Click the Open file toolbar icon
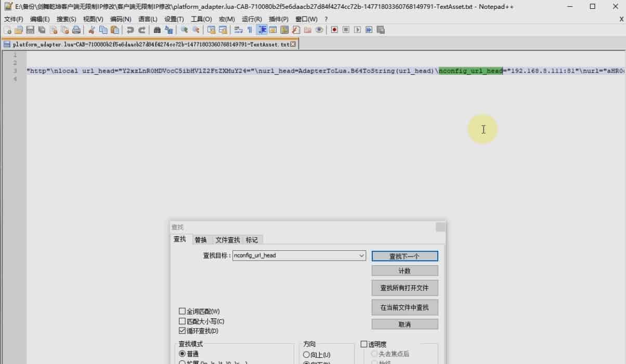The height and width of the screenshot is (364, 626). pos(19,30)
